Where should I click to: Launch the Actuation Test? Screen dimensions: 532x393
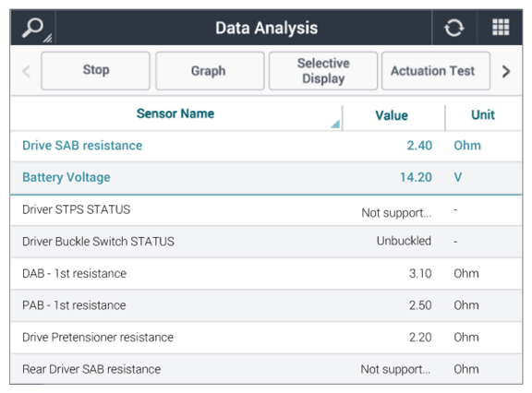[x=436, y=71]
